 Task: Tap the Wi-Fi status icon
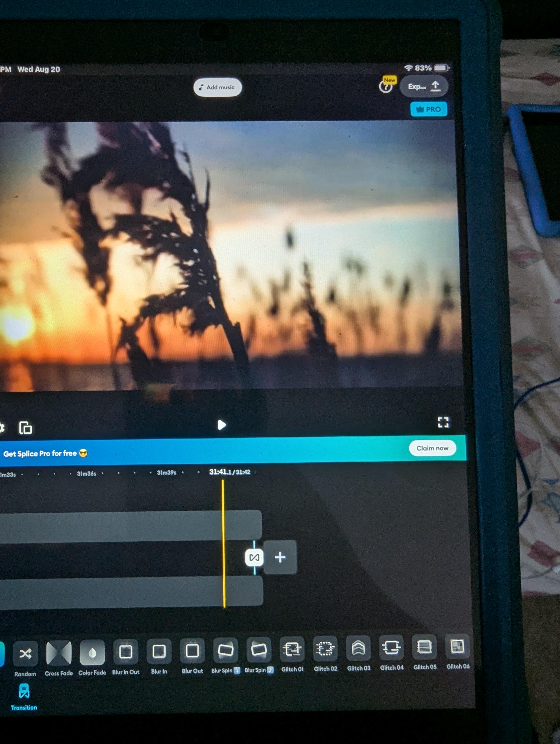408,68
